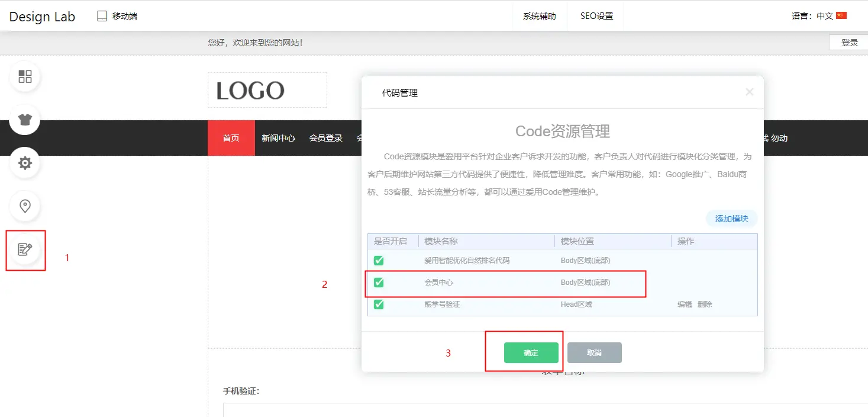
Task: Click the 添加模块 button
Action: 731,219
